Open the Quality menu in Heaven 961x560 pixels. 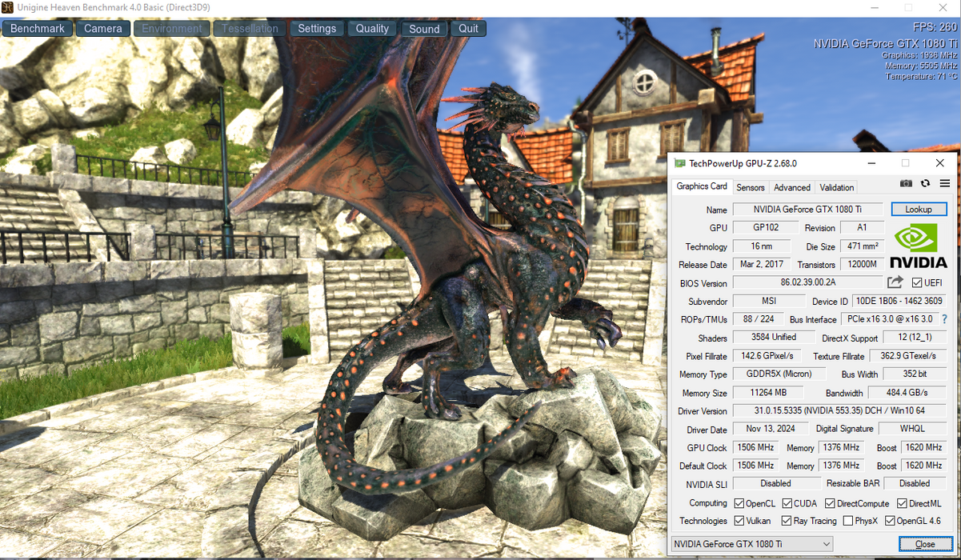click(x=372, y=28)
